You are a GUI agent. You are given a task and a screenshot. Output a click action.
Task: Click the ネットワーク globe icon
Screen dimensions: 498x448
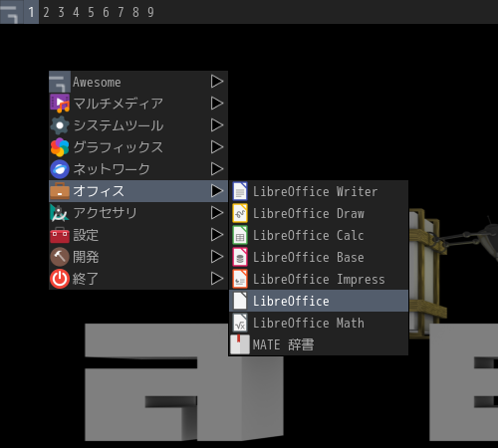point(60,169)
